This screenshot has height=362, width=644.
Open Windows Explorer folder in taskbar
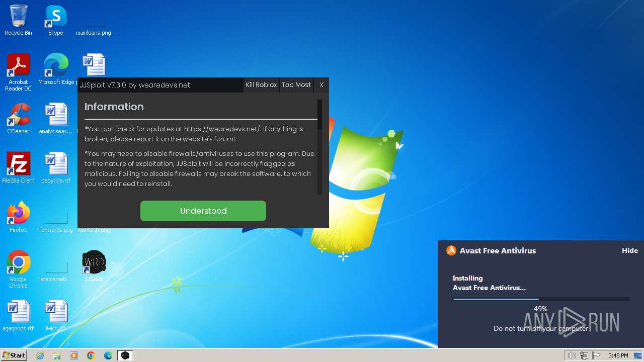tap(57, 355)
